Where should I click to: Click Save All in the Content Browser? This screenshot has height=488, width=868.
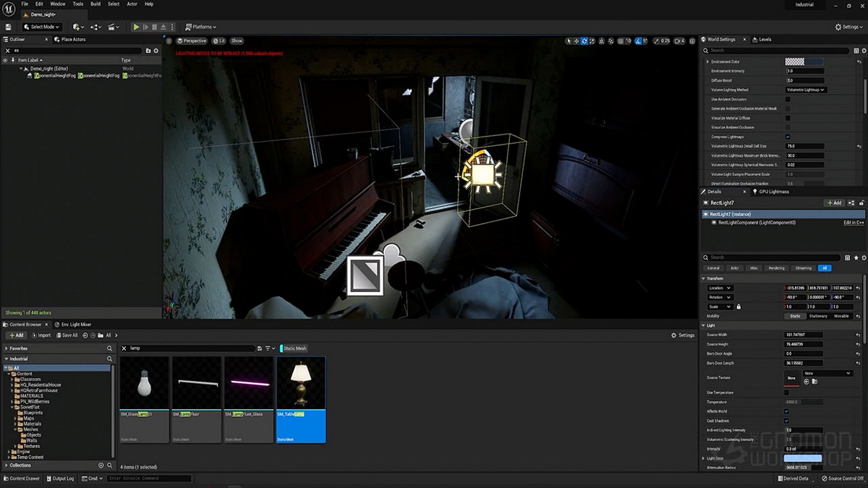[x=67, y=335]
